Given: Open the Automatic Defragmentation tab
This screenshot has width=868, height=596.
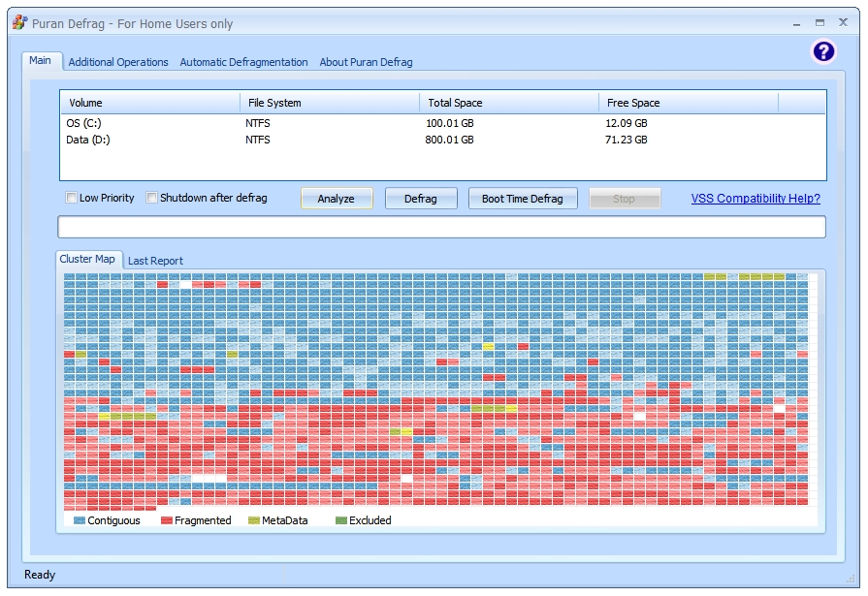Looking at the screenshot, I should pyautogui.click(x=243, y=62).
